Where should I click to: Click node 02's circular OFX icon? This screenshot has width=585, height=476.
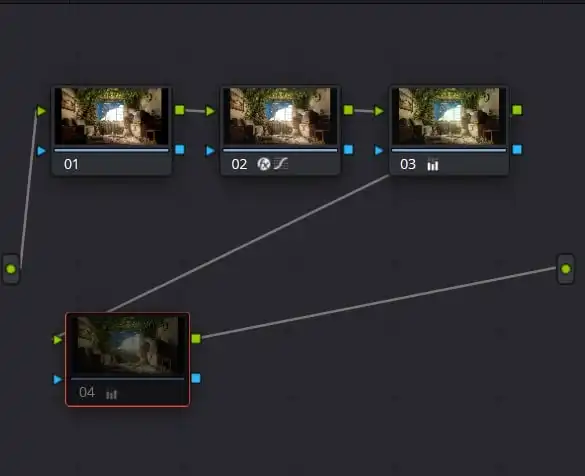264,164
